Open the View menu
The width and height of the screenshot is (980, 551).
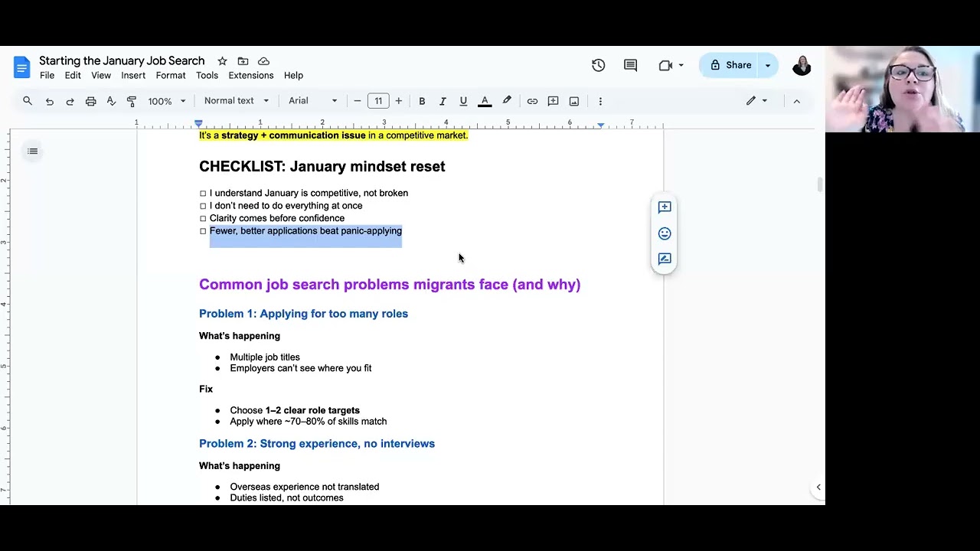coord(101,76)
